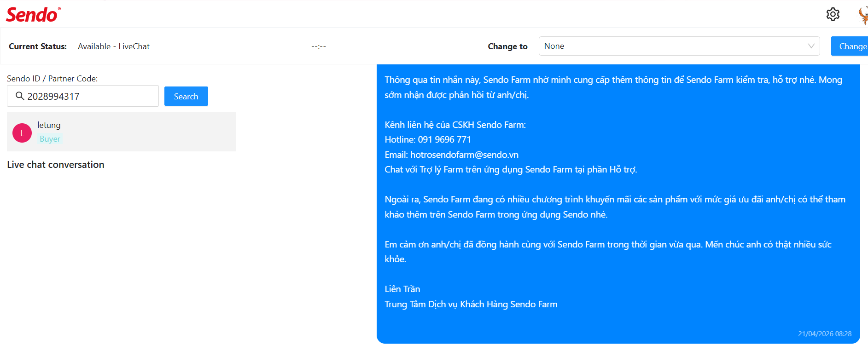Open settings via the gear icon
The image size is (868, 351).
[x=833, y=14]
